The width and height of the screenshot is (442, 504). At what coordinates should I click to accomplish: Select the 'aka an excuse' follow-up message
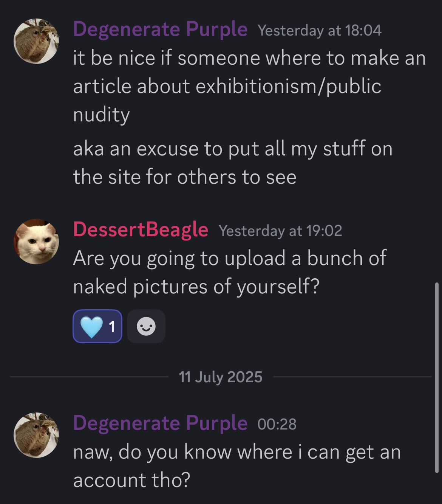[233, 163]
